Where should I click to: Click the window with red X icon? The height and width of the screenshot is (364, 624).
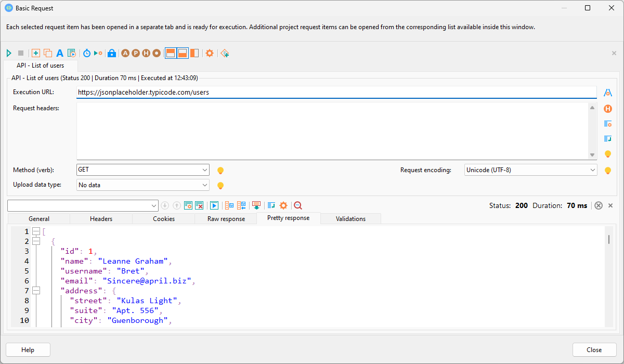[199, 205]
